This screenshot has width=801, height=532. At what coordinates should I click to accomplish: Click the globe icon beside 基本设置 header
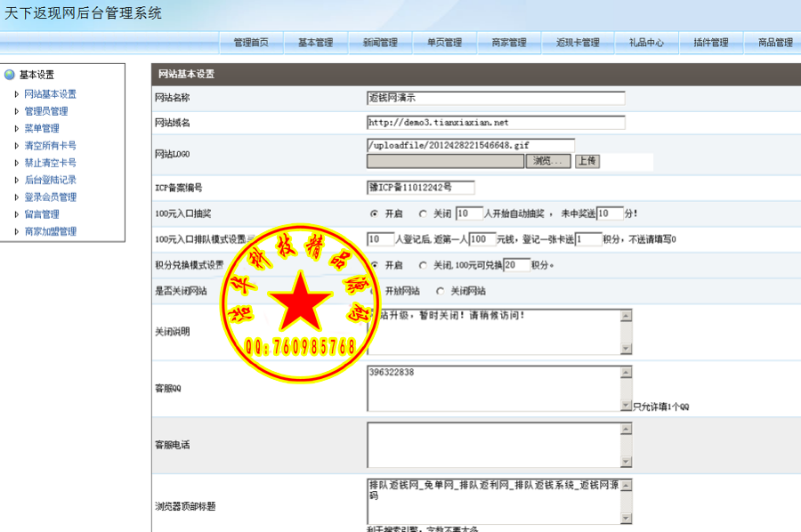pyautogui.click(x=8, y=74)
